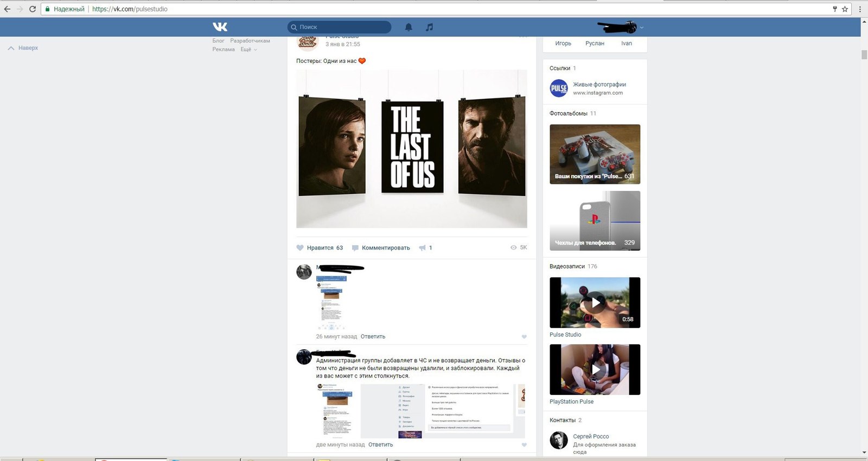Click the VK logo home icon
This screenshot has width=868, height=461.
pyautogui.click(x=220, y=27)
